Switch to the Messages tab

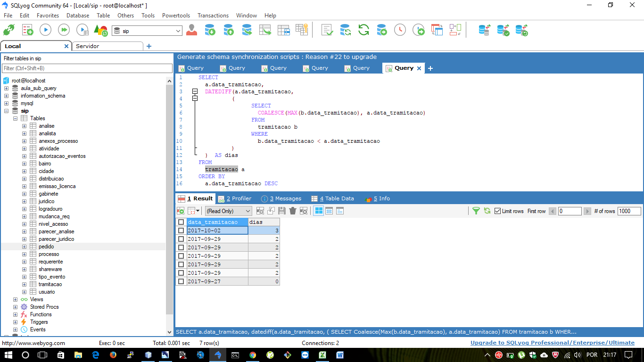tap(281, 198)
